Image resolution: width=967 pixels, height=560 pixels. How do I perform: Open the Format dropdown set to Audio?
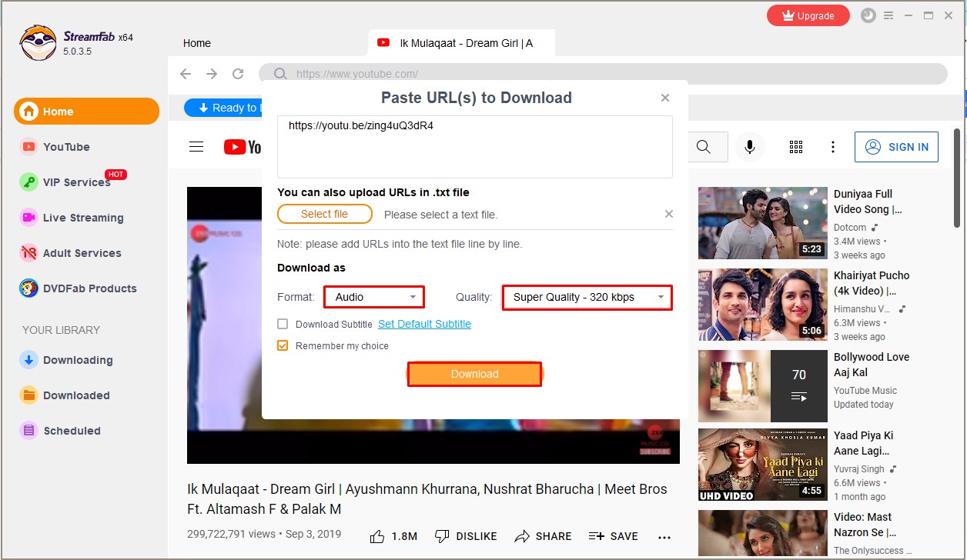(374, 297)
